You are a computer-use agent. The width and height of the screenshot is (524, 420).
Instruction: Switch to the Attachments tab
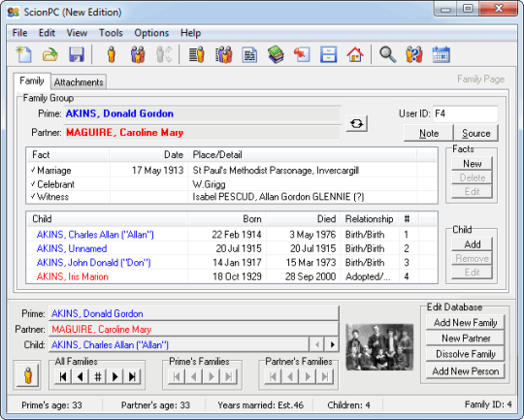coord(79,82)
